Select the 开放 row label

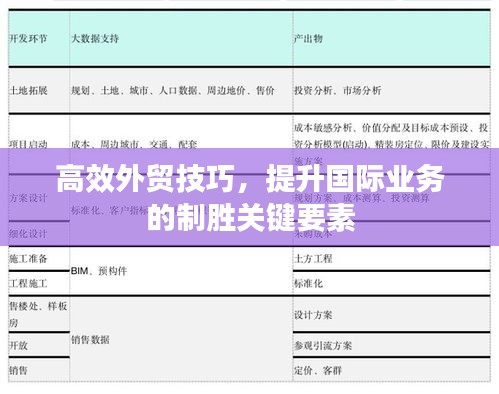[x=19, y=345]
